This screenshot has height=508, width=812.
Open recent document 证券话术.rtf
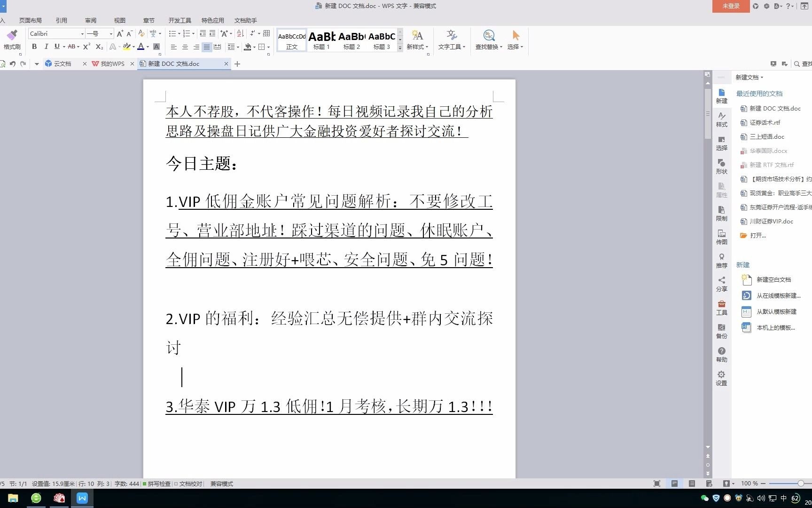(x=765, y=122)
